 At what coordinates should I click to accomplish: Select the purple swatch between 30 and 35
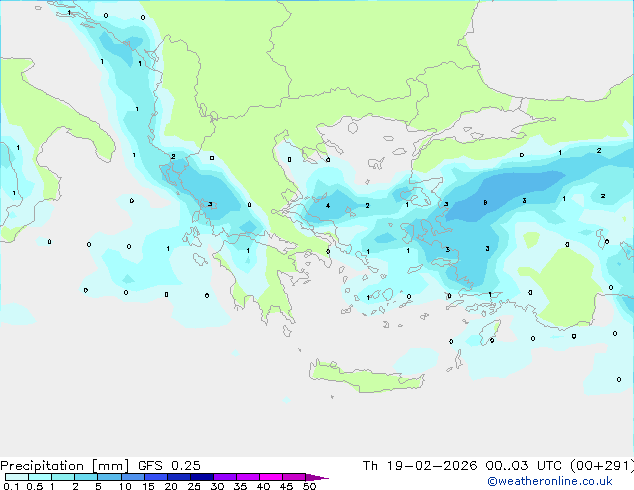pyautogui.click(x=225, y=477)
